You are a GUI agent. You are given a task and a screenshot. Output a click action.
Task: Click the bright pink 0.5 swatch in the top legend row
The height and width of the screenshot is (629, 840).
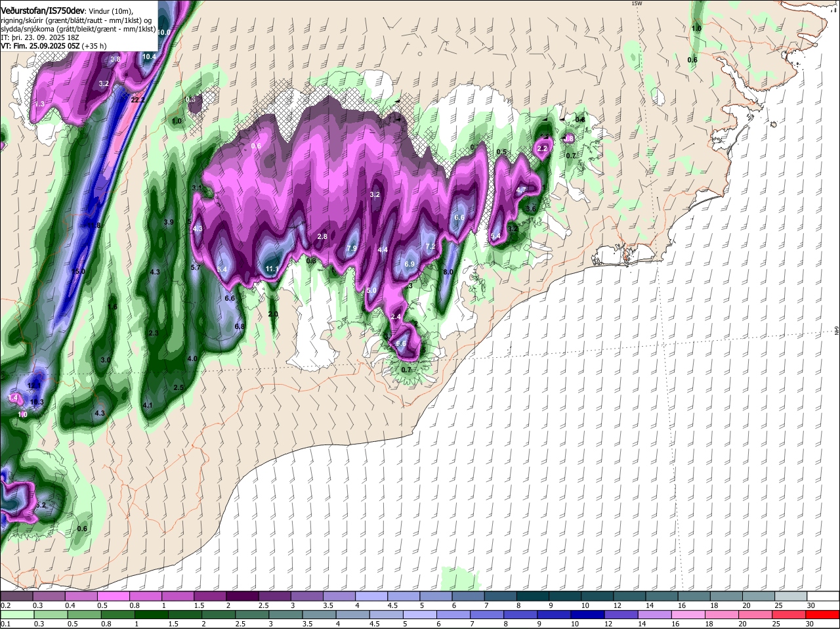(x=113, y=596)
